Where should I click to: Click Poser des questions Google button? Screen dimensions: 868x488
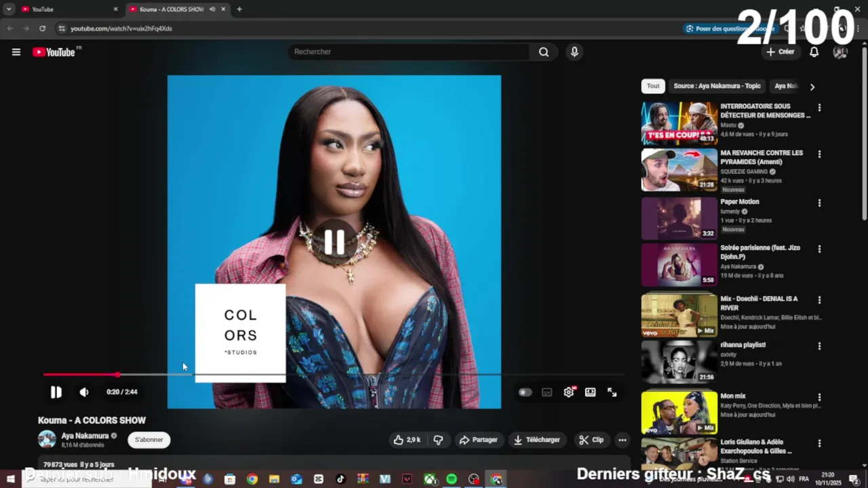coord(729,28)
